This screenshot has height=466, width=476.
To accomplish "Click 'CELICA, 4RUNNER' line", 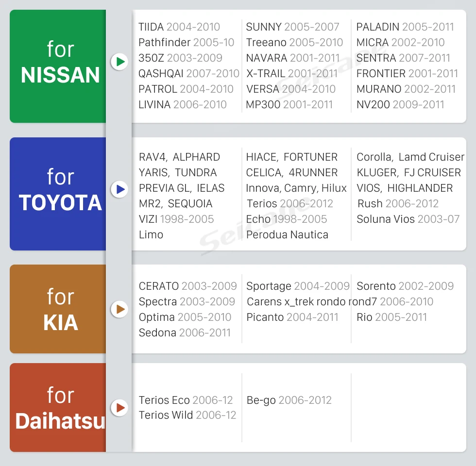I will [292, 172].
